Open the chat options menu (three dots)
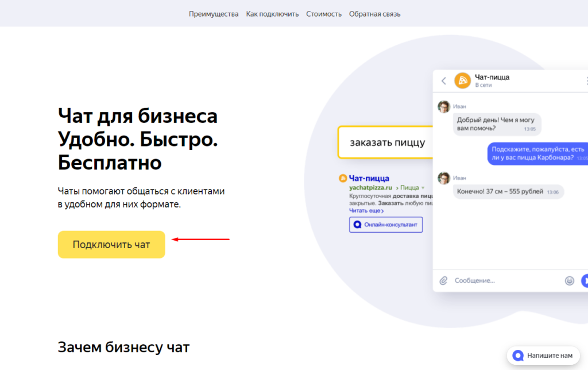Image resolution: width=588 pixels, height=370 pixels. pyautogui.click(x=586, y=81)
